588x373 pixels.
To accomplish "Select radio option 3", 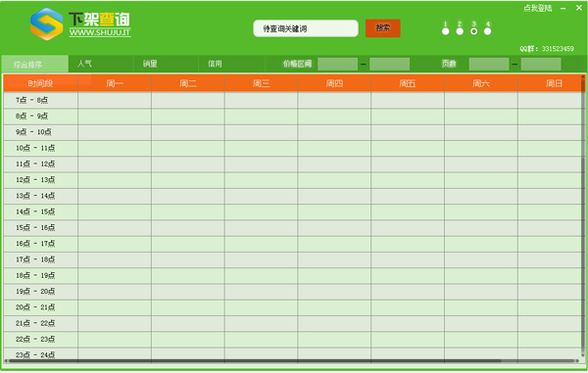I will (x=474, y=31).
